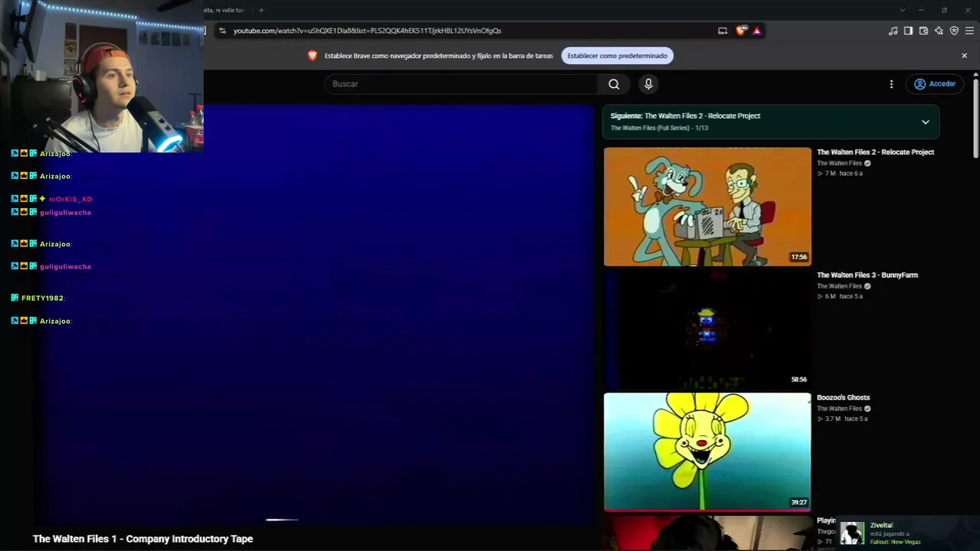980x551 pixels.
Task: Open a new browser tab
Action: [261, 10]
